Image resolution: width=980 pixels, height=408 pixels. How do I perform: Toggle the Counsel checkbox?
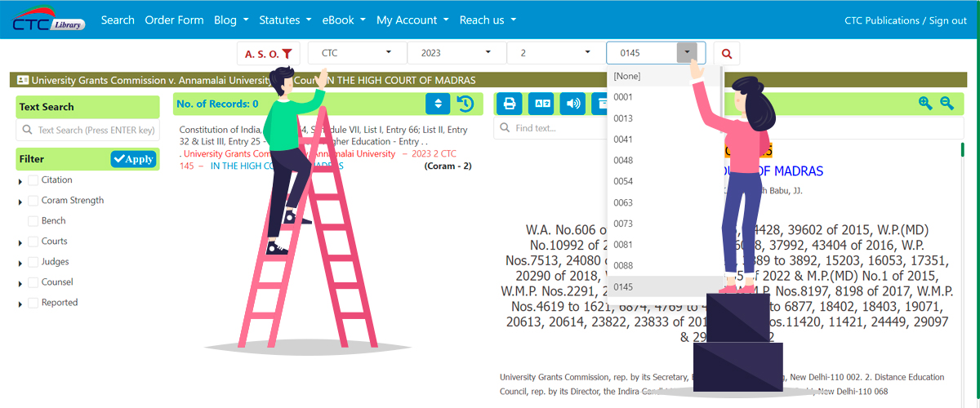[x=33, y=282]
